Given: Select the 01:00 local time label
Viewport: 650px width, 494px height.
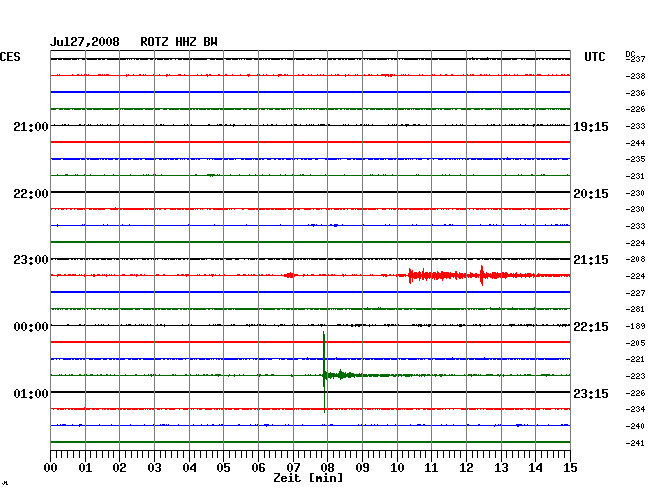Looking at the screenshot, I should coord(31,393).
